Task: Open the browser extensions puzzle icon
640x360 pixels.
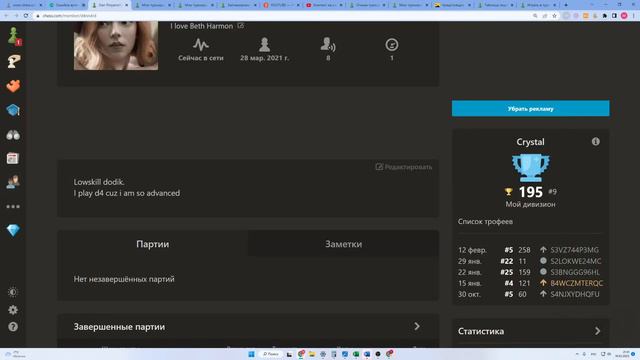Action: click(x=605, y=16)
